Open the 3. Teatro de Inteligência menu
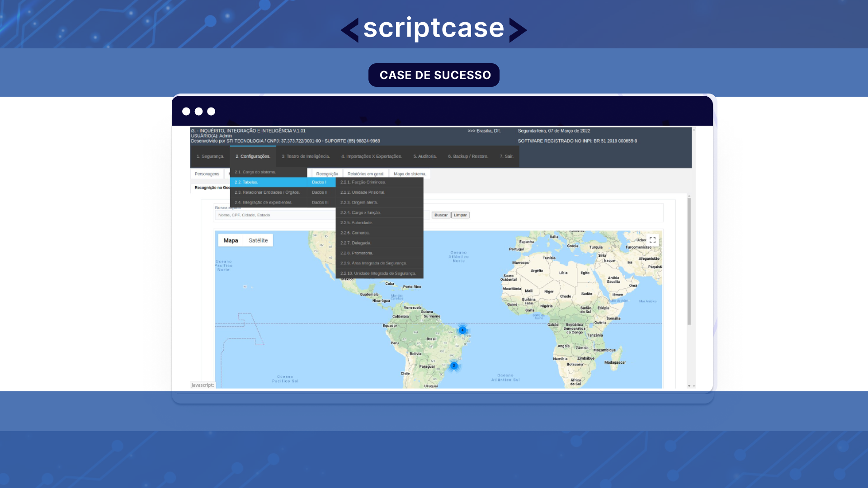Viewport: 868px width, 488px height. [x=306, y=157]
